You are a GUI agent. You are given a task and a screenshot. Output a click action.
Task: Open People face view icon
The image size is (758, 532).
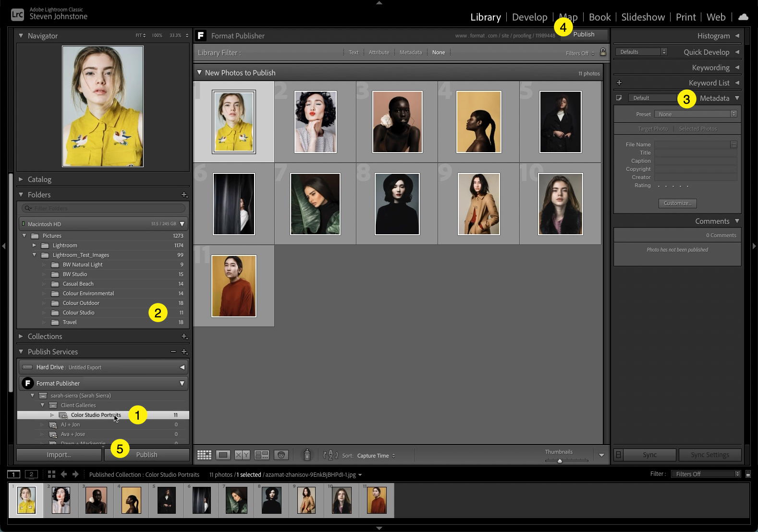tap(281, 455)
